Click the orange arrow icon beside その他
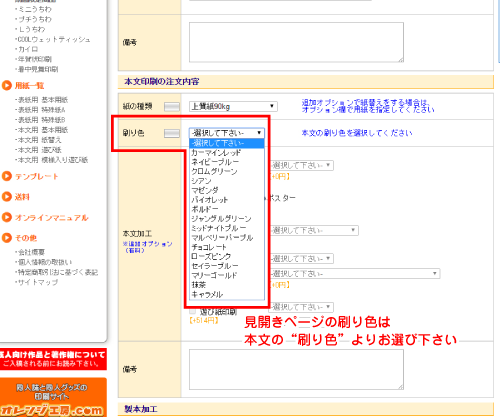The width and height of the screenshot is (500, 417). pyautogui.click(x=7, y=238)
